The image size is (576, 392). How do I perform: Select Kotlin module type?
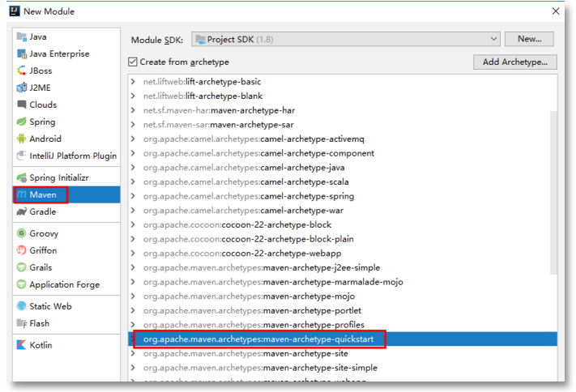(66, 344)
